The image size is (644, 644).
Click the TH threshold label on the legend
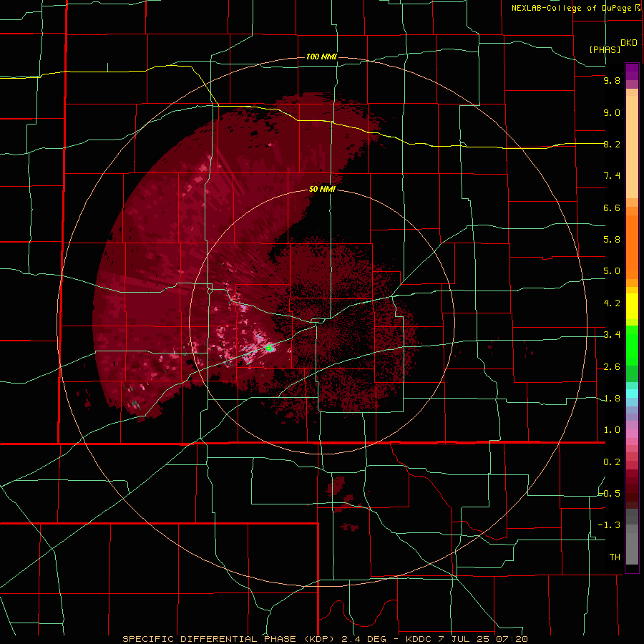click(x=615, y=557)
